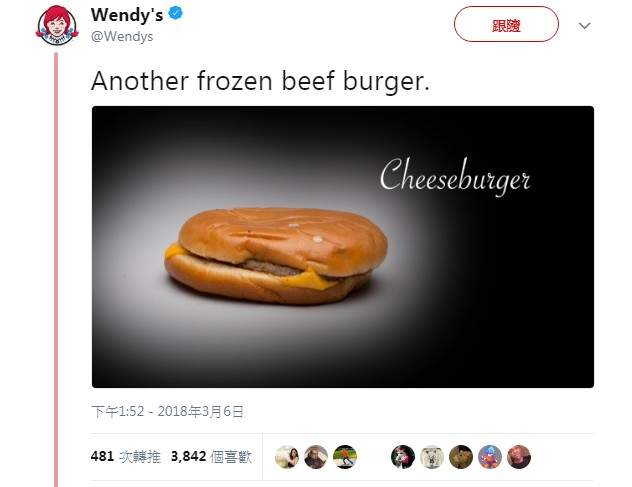The image size is (632, 487).
Task: Open the last liker avatar on the right
Action: 519,457
